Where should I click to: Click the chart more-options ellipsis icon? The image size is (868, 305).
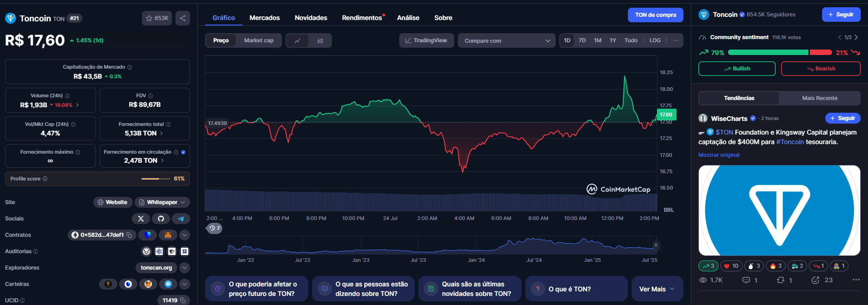pyautogui.click(x=676, y=40)
